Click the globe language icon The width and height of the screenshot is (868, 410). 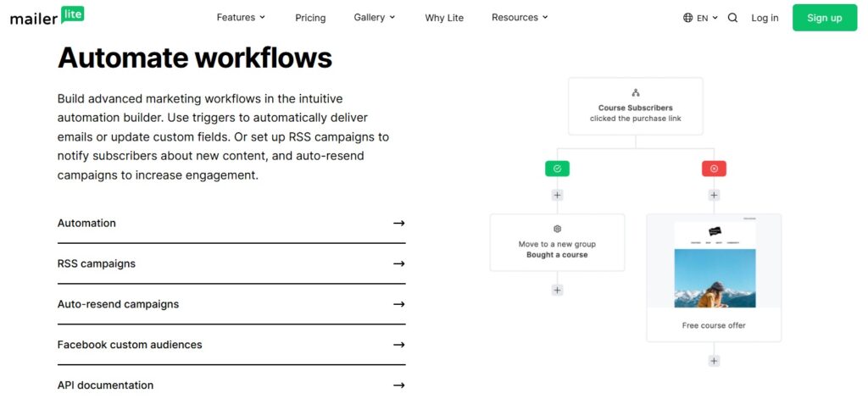[687, 18]
